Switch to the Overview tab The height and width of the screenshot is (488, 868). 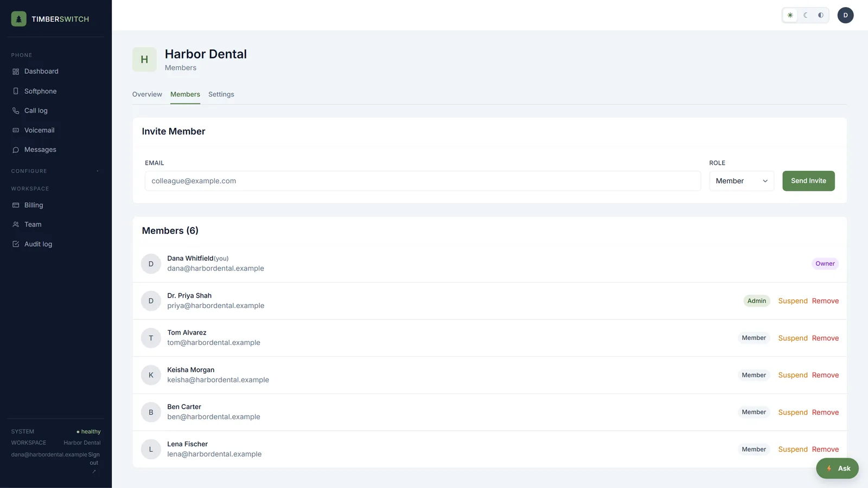pyautogui.click(x=147, y=94)
